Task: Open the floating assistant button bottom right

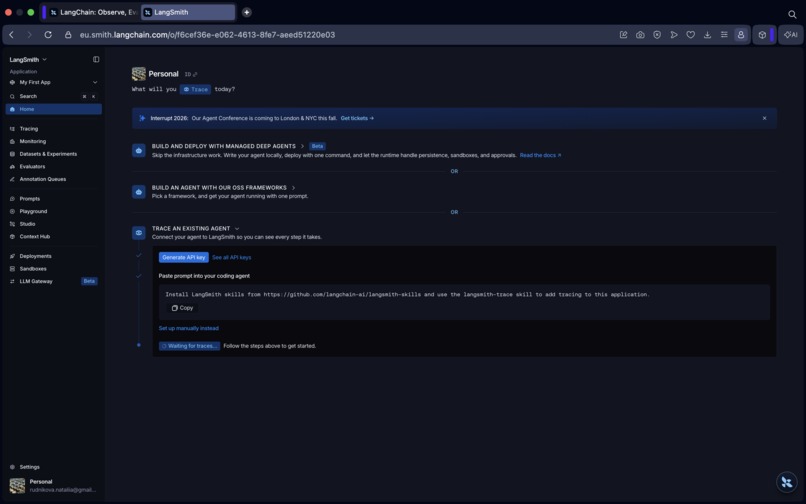Action: 786,482
